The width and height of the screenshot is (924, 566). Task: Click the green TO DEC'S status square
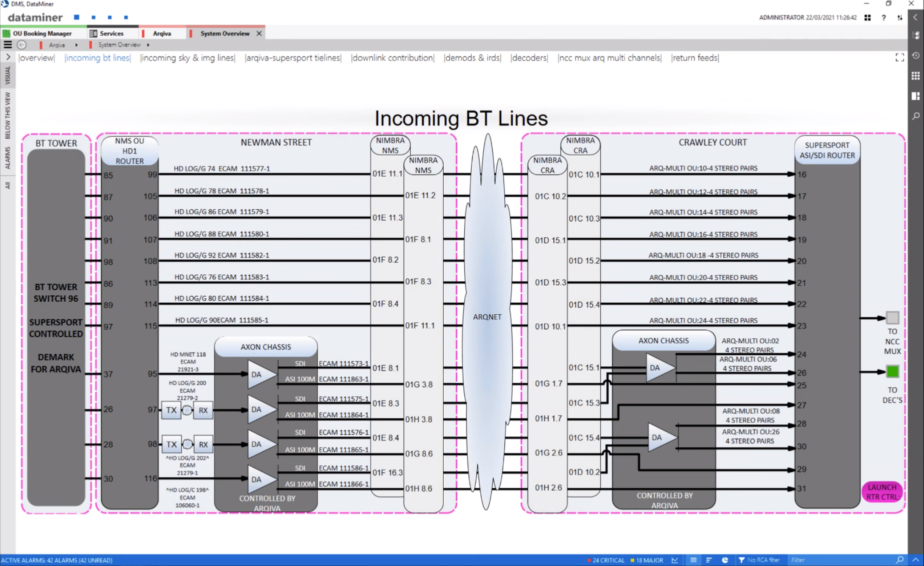pyautogui.click(x=892, y=371)
